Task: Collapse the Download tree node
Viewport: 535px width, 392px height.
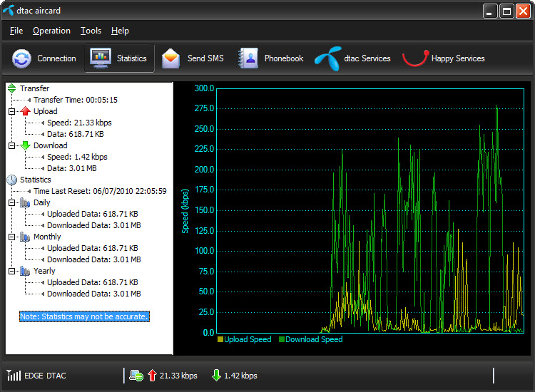Action: pyautogui.click(x=11, y=146)
